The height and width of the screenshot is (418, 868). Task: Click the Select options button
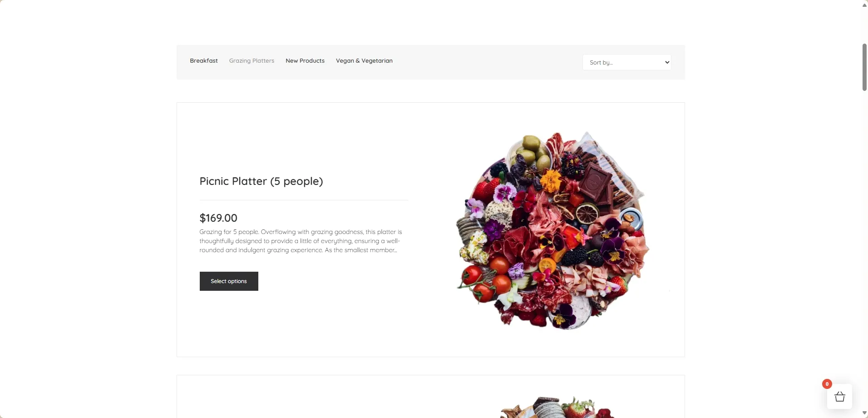[x=229, y=281]
